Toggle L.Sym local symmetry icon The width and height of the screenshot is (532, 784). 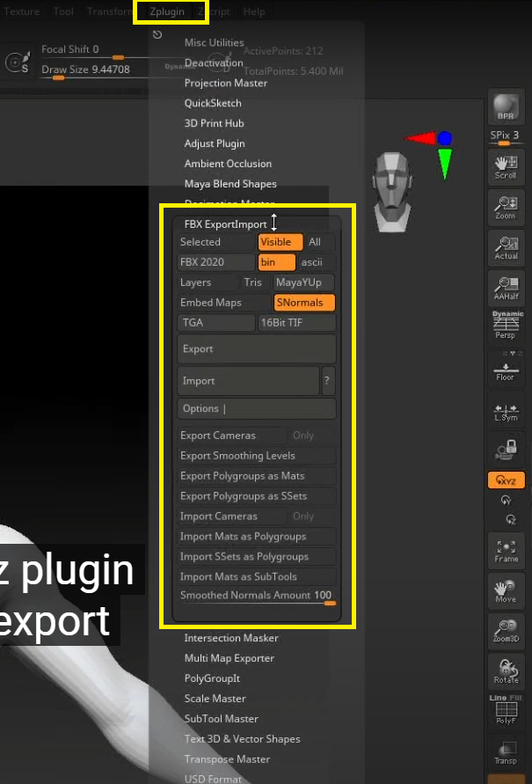click(x=506, y=412)
